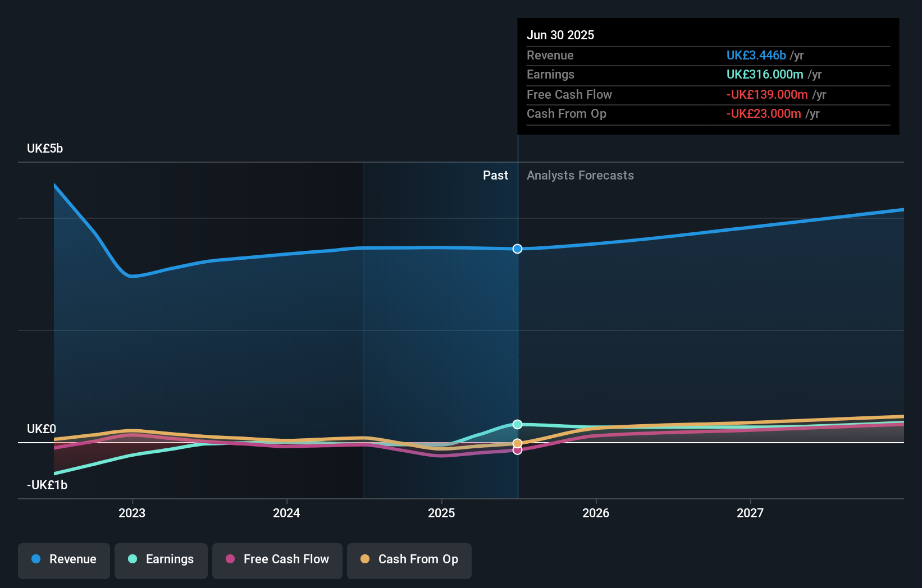
Task: Select the pink Free Cash Flow marker
Action: (x=517, y=450)
